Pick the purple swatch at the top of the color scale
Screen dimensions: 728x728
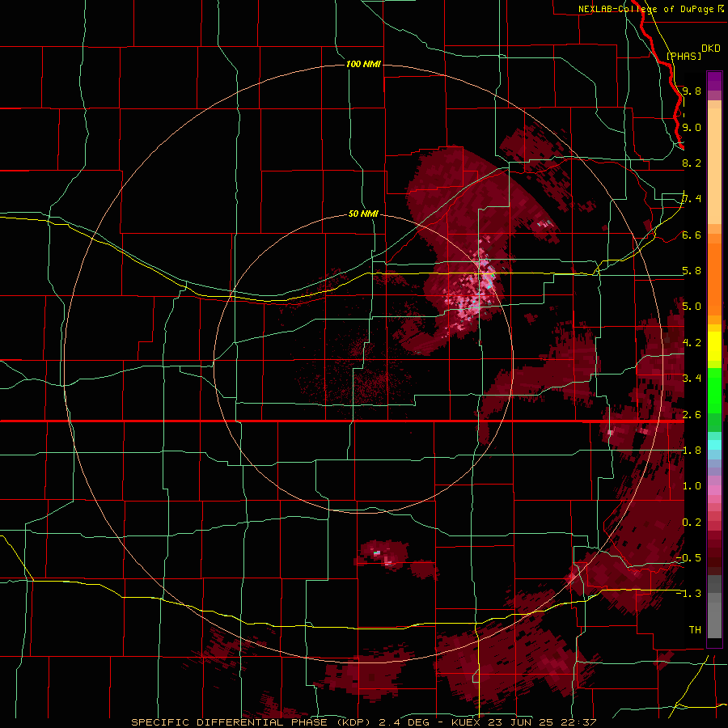pos(714,81)
